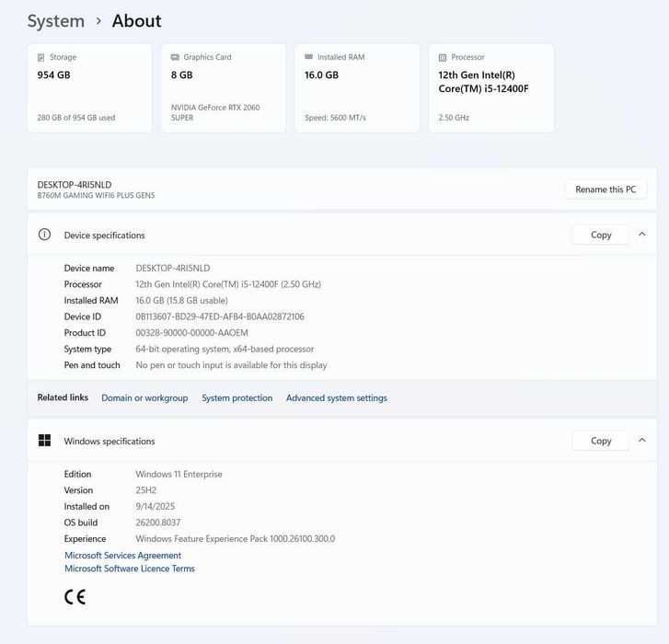This screenshot has height=644, width=669.
Task: Click the Device specifications info icon
Action: click(44, 235)
